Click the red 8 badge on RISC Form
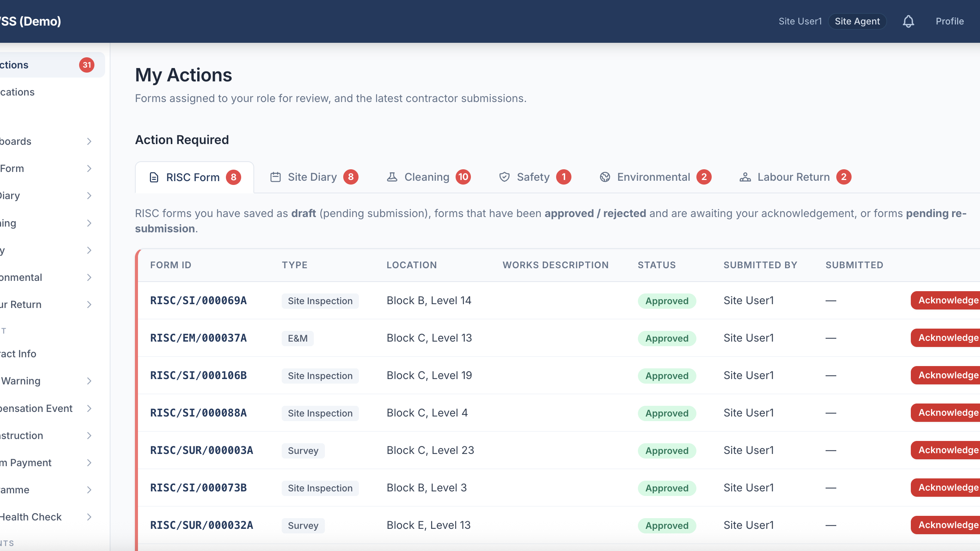Image resolution: width=980 pixels, height=551 pixels. click(234, 177)
